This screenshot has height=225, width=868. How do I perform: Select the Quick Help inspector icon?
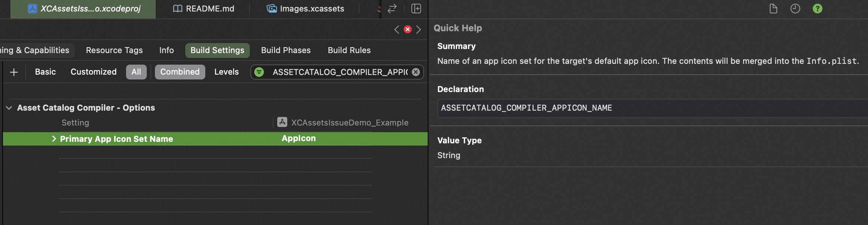tap(817, 9)
